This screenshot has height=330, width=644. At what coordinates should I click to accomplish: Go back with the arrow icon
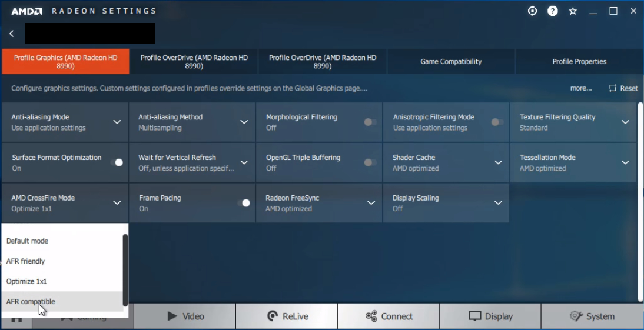pyautogui.click(x=12, y=34)
